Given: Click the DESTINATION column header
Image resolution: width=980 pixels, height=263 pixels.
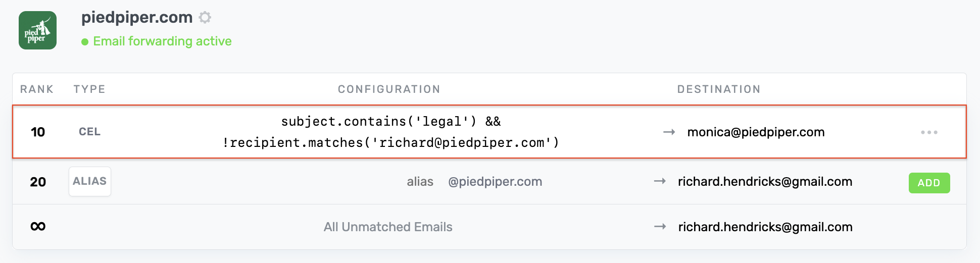Looking at the screenshot, I should (718, 89).
